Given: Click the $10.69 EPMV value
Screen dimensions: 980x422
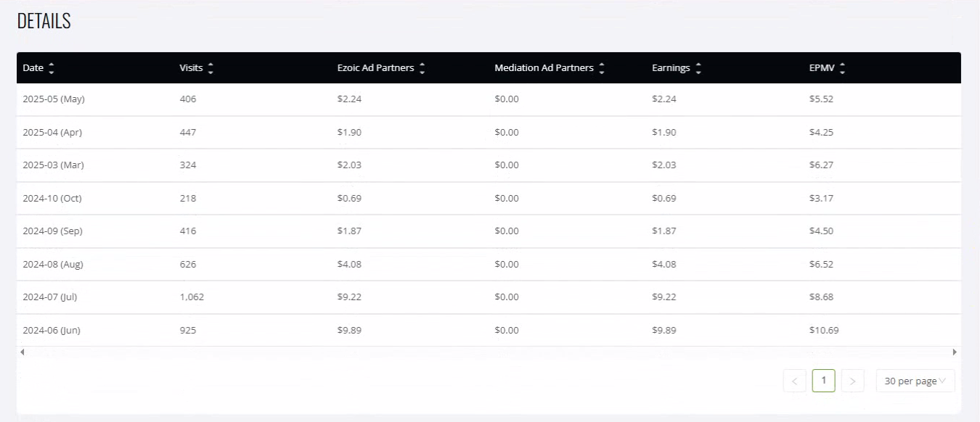Looking at the screenshot, I should point(824,330).
